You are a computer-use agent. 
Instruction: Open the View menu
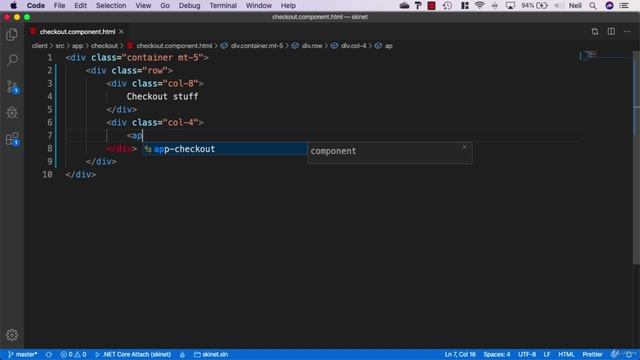point(143,6)
